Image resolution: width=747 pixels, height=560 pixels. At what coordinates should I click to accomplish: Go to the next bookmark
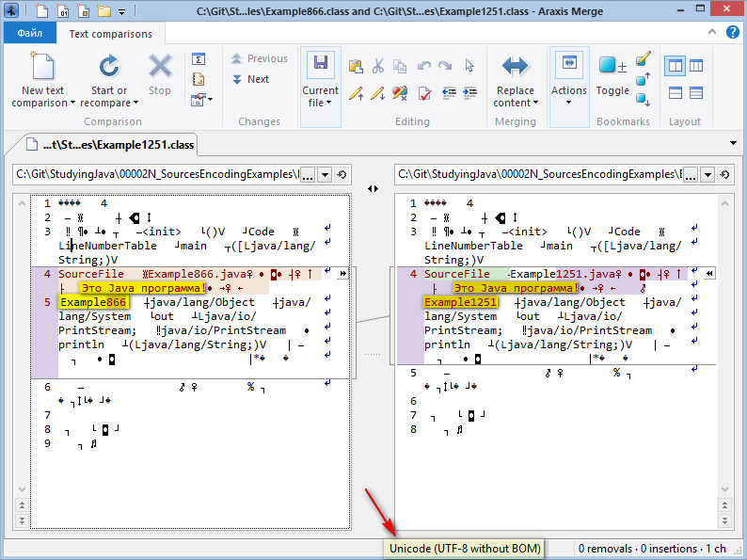644,100
